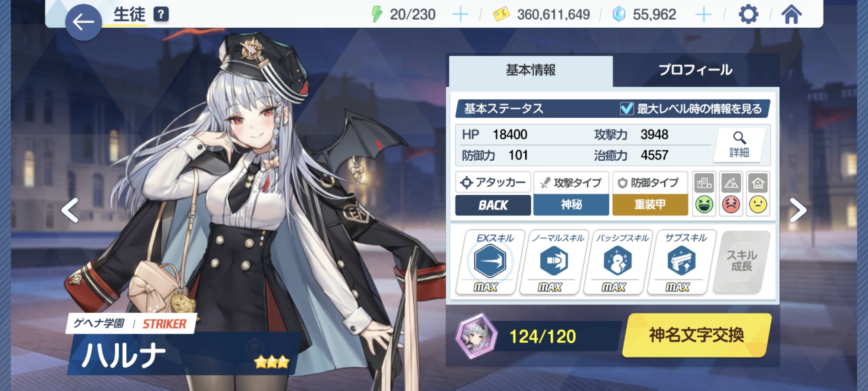Show previous student with the left chevron

[x=70, y=210]
